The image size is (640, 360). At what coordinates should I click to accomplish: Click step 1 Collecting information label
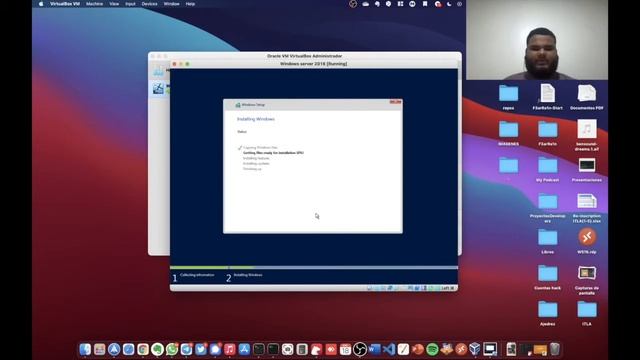197,275
